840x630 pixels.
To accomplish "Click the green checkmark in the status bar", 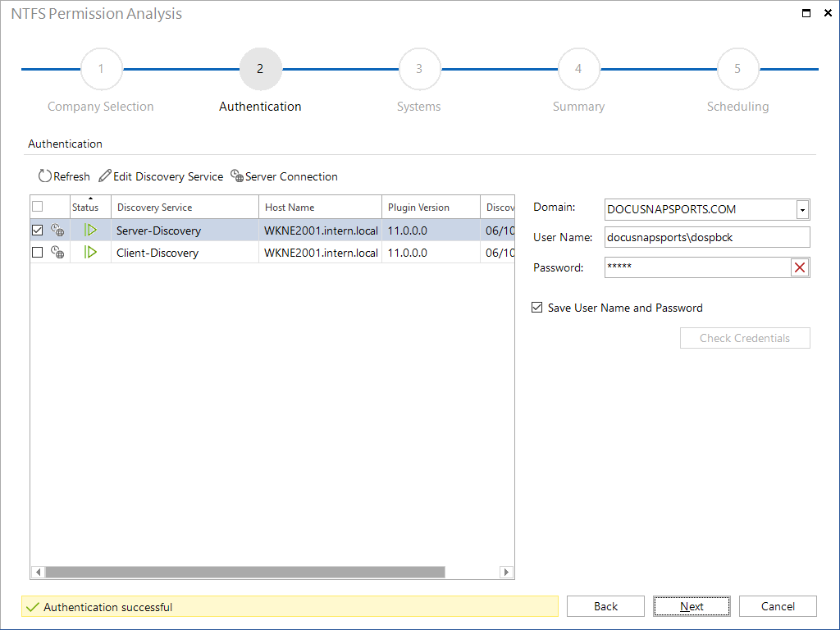I will (33, 607).
